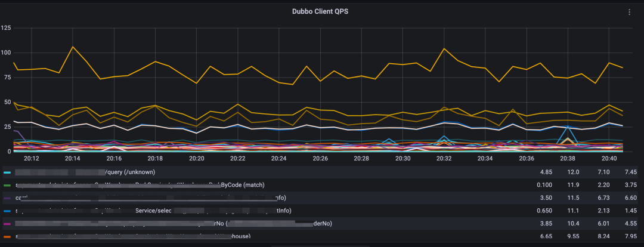Click the value 11.9 in the legend table
This screenshot has height=247, width=644.
tap(574, 185)
